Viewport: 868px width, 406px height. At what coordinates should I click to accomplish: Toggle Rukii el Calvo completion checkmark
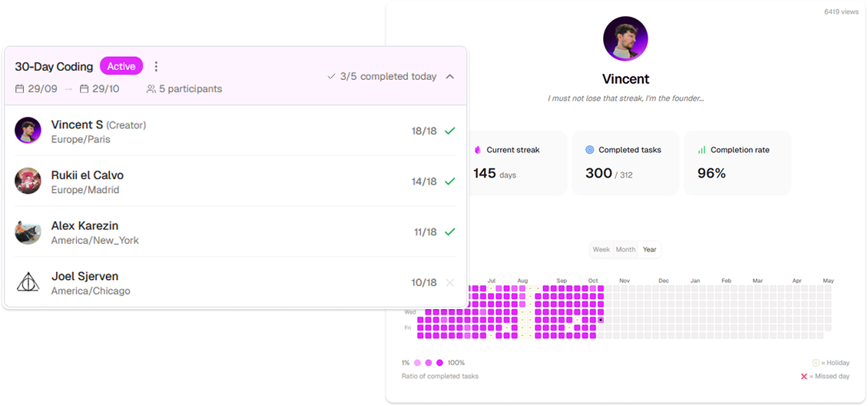tap(450, 181)
